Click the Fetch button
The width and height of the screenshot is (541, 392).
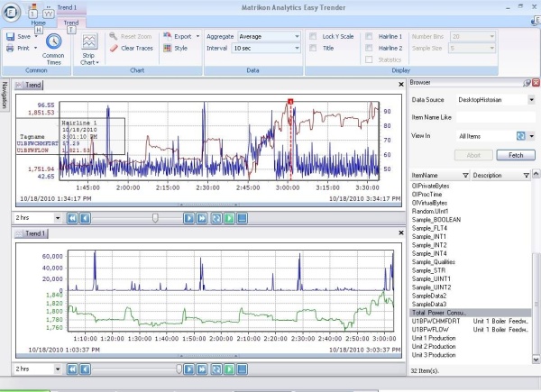point(516,155)
